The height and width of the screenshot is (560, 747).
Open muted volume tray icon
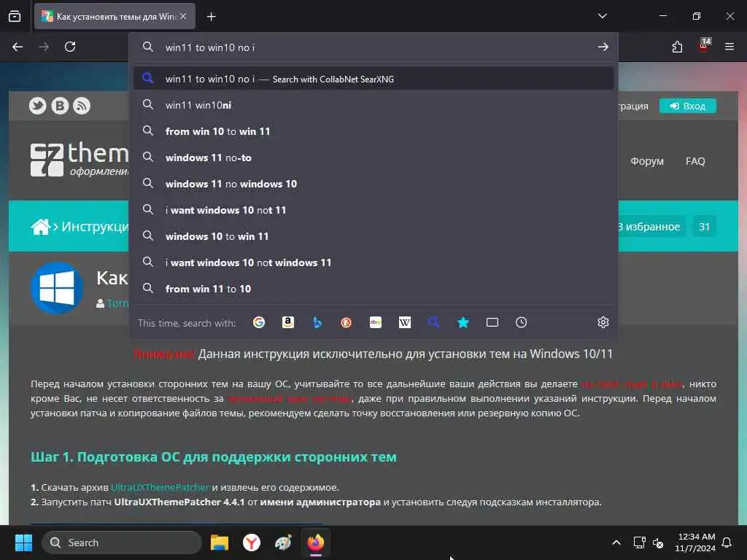point(658,542)
